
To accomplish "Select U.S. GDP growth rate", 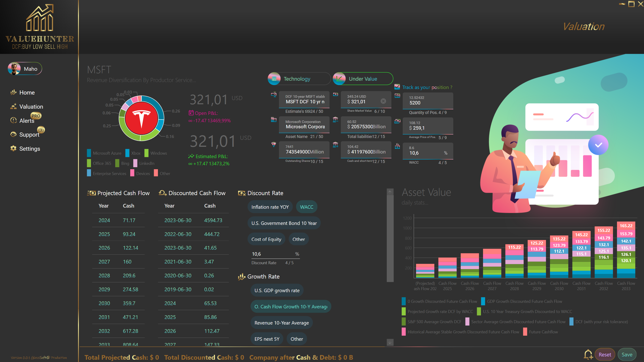I will pos(277,290).
